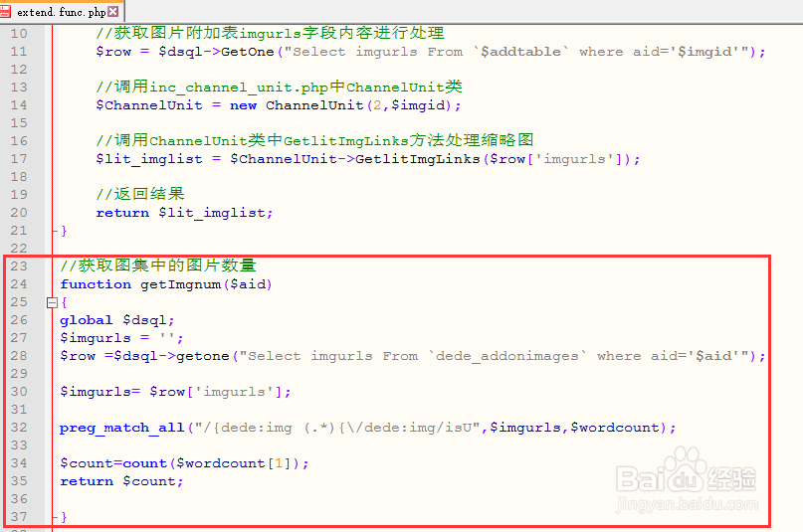The image size is (803, 532).
Task: Click the comment '//获取图集中的图片数量'
Action: (x=158, y=265)
